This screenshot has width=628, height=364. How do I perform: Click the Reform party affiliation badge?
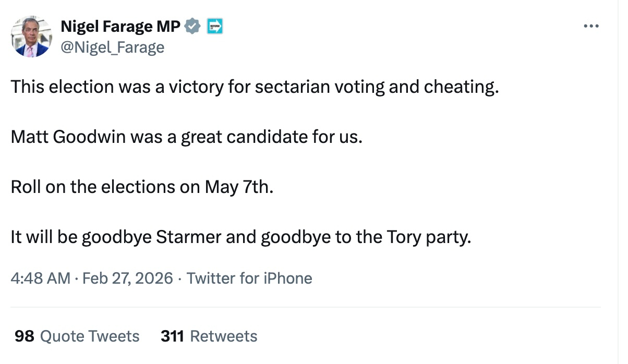pos(215,26)
